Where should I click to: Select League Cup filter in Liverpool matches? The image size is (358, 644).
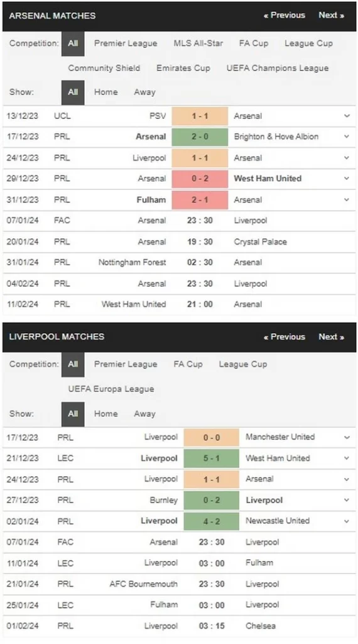point(243,364)
